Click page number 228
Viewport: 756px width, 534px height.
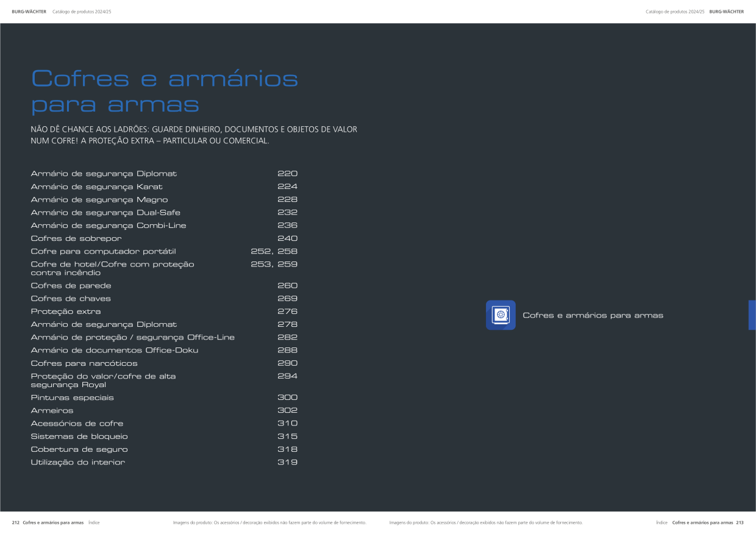click(287, 200)
